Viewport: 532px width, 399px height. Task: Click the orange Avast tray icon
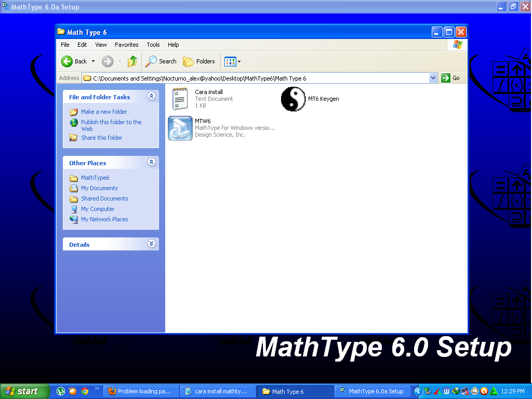[x=484, y=391]
